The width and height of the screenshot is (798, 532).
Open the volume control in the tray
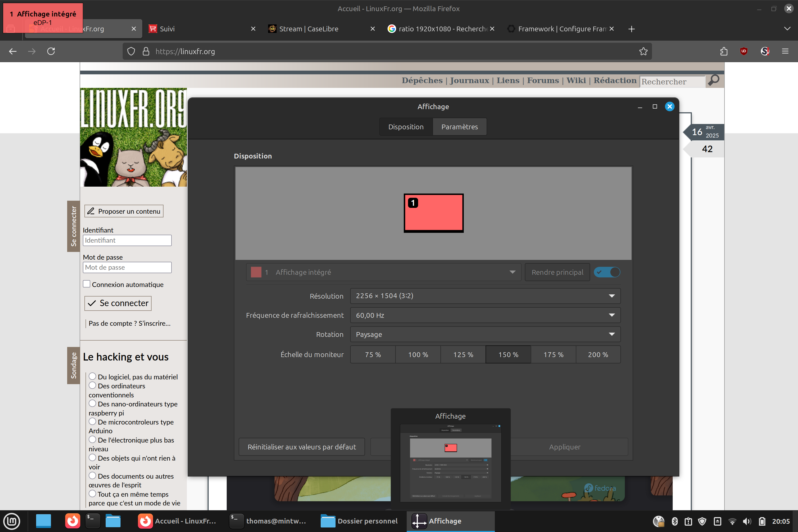(746, 521)
